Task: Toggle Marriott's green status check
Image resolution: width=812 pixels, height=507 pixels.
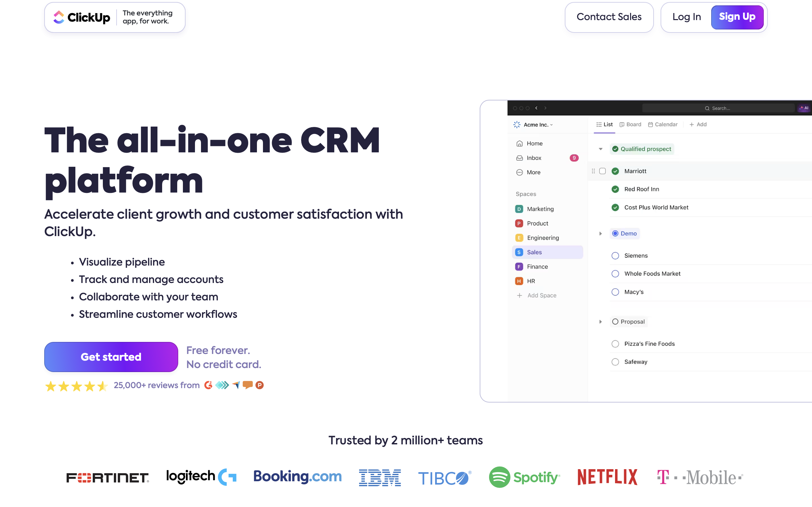Action: pos(615,171)
